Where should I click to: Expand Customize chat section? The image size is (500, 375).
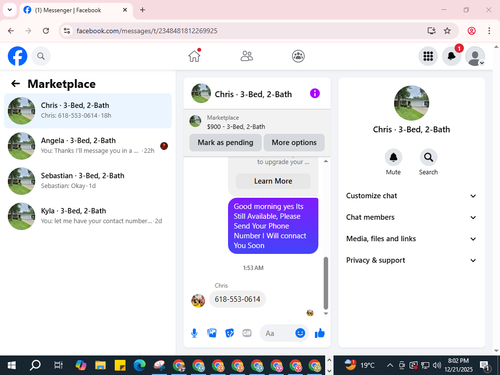tap(411, 196)
